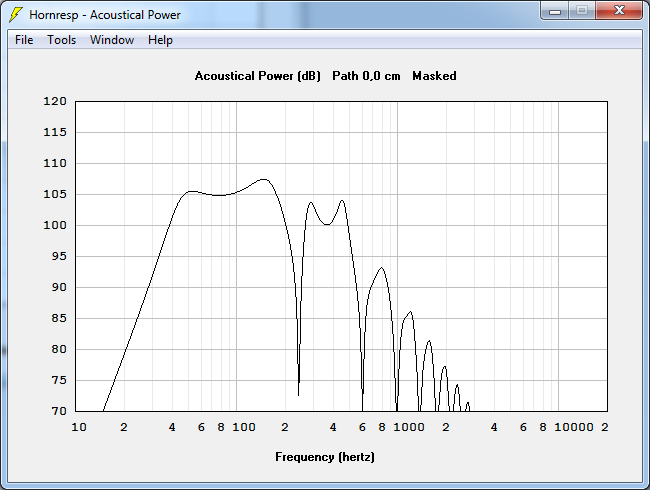Open the Window menu

[111, 40]
